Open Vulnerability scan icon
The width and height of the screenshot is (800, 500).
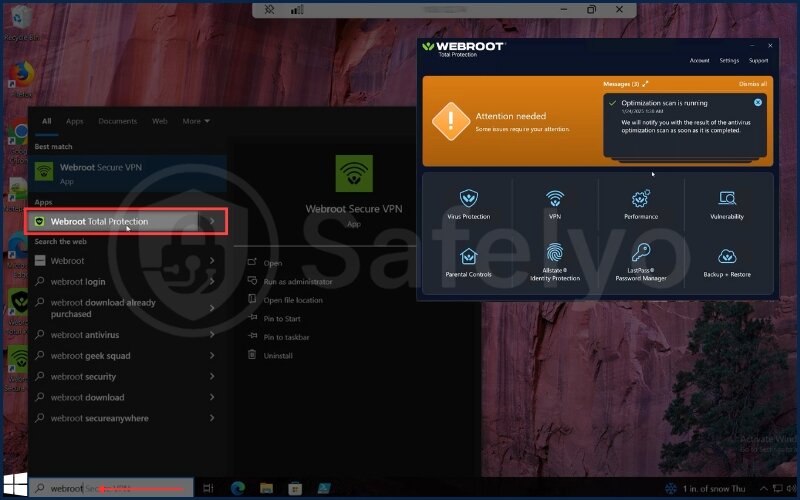[x=727, y=198]
